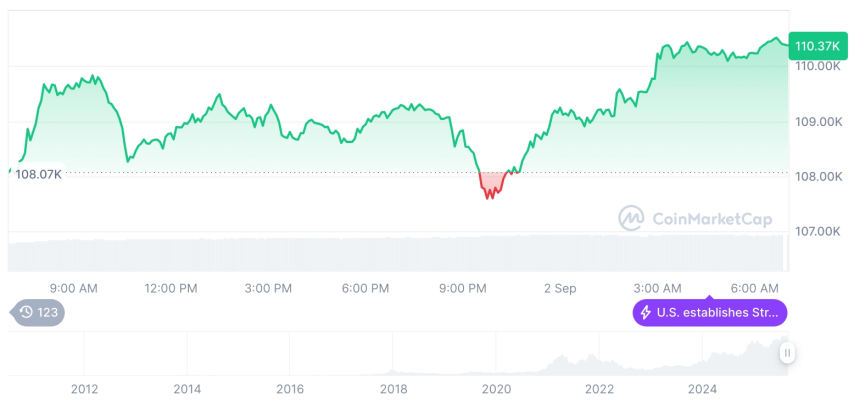
Task: Click the red dip area on the chart
Action: [491, 184]
